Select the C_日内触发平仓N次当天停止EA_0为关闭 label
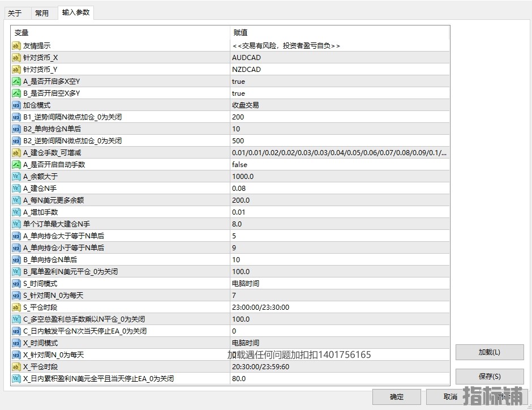The width and height of the screenshot is (532, 410). 85,331
